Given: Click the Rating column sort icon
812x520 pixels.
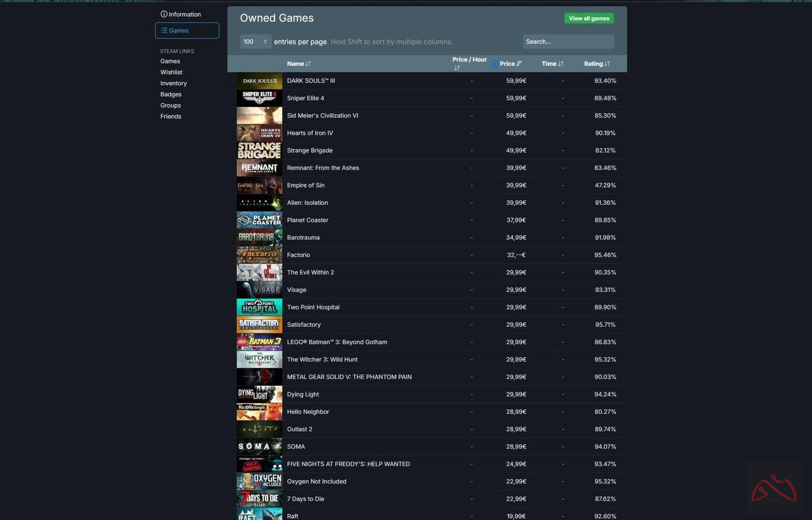Looking at the screenshot, I should pos(607,64).
